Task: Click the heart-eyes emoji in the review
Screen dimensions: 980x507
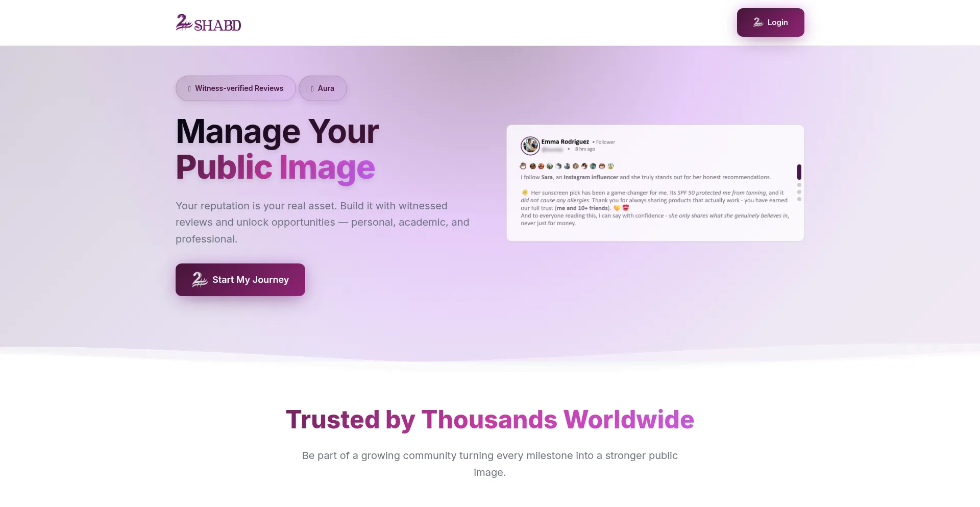Action: pos(626,208)
